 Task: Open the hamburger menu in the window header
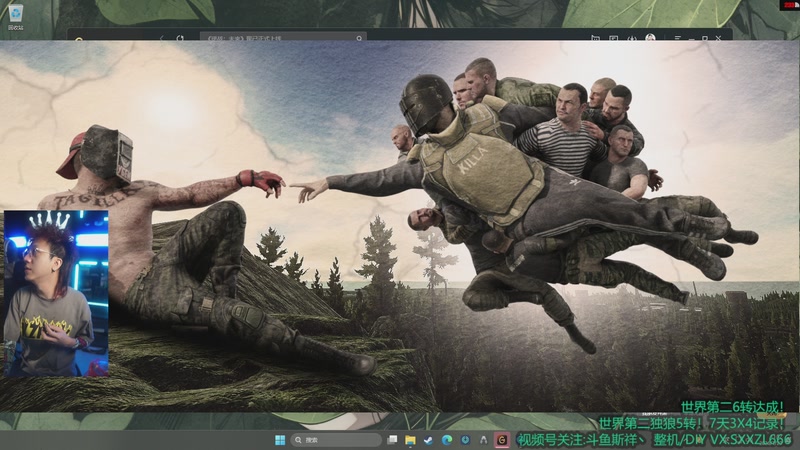coord(678,38)
